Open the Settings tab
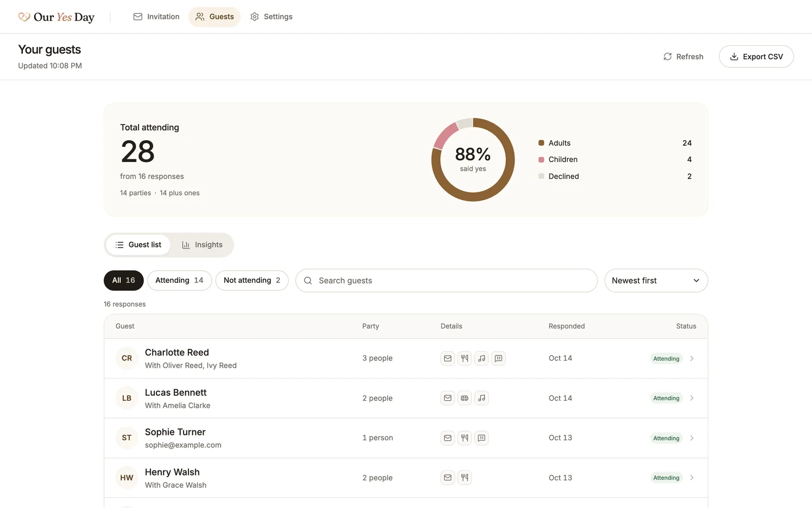The height and width of the screenshot is (508, 812). click(272, 17)
